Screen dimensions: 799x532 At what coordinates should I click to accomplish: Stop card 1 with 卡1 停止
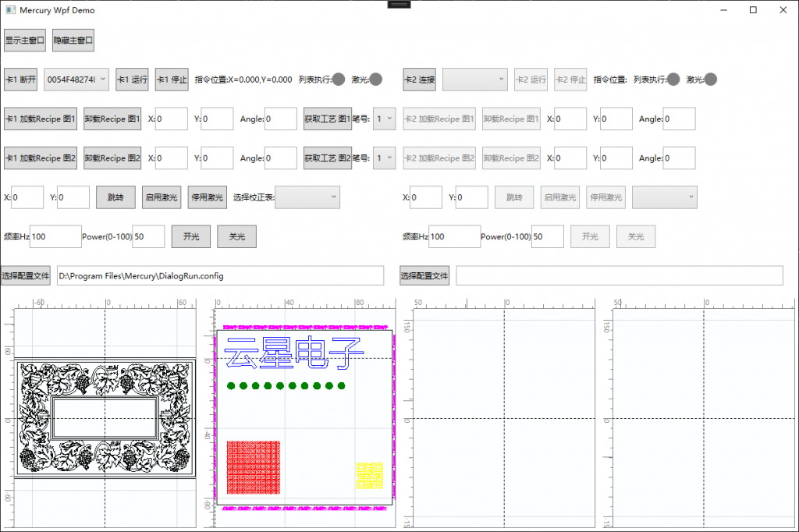click(x=172, y=80)
